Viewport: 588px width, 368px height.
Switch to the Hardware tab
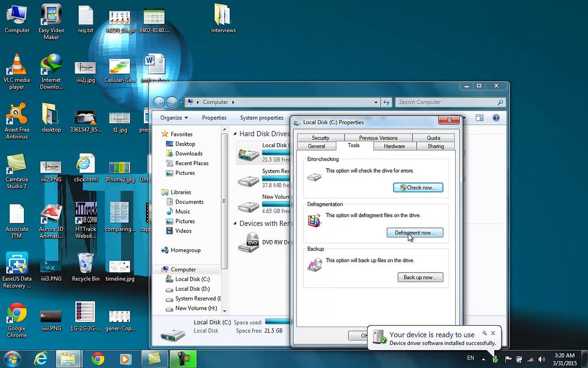[395, 146]
